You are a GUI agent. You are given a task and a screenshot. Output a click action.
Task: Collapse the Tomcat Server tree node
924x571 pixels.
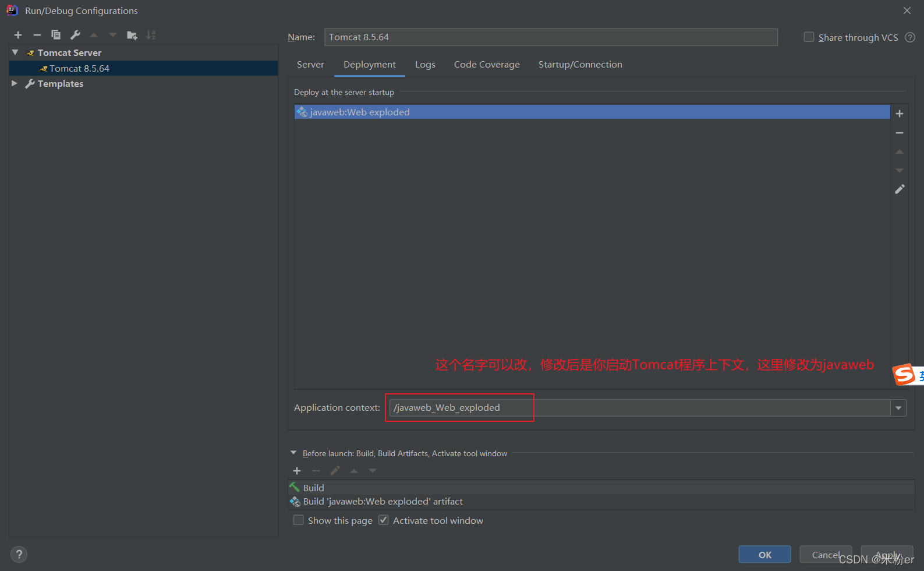coord(15,52)
